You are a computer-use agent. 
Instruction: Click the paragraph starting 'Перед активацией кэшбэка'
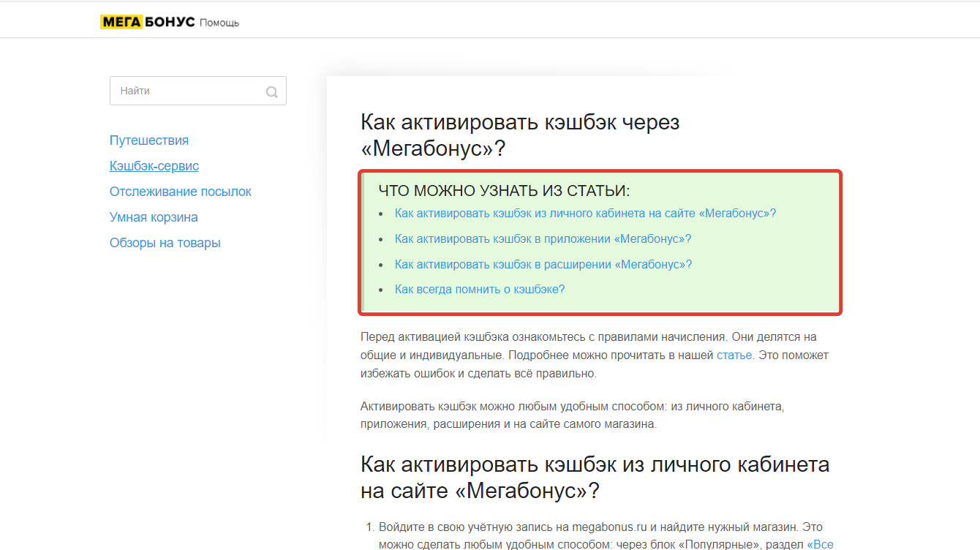595,355
